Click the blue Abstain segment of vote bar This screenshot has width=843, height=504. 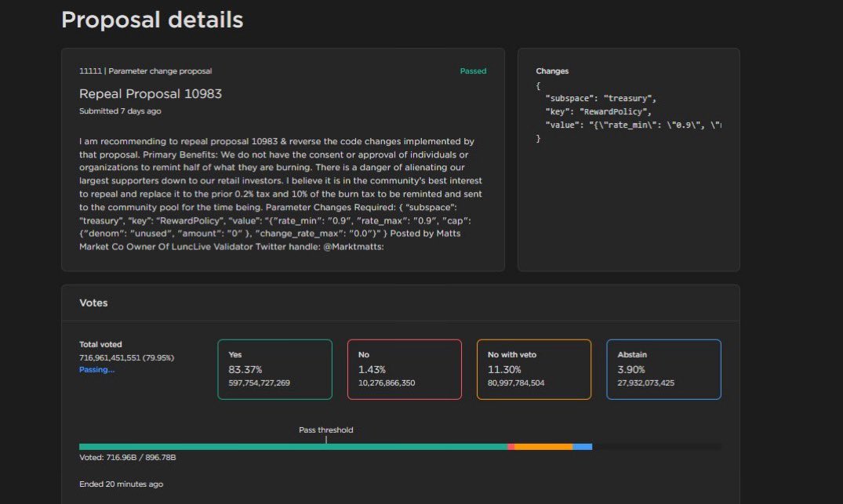click(582, 447)
